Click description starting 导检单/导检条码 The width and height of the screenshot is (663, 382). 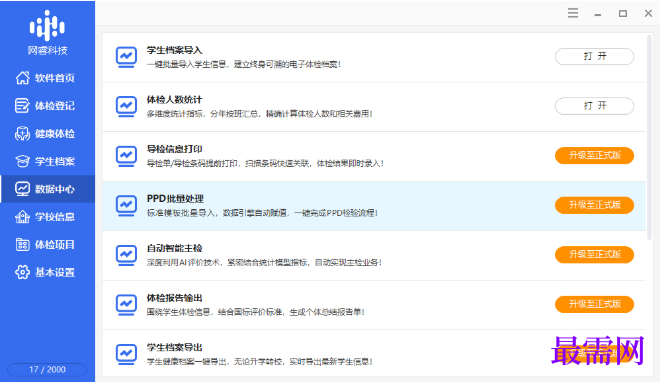265,163
